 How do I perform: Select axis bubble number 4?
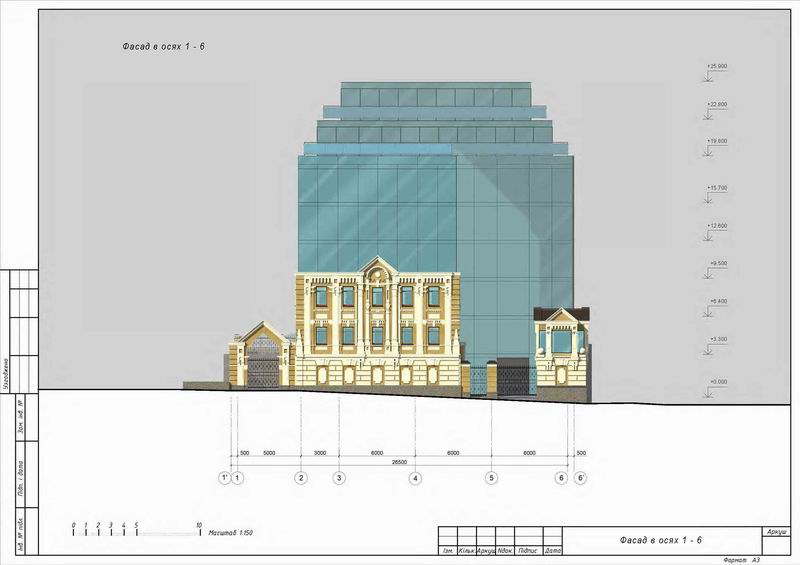coord(415,479)
